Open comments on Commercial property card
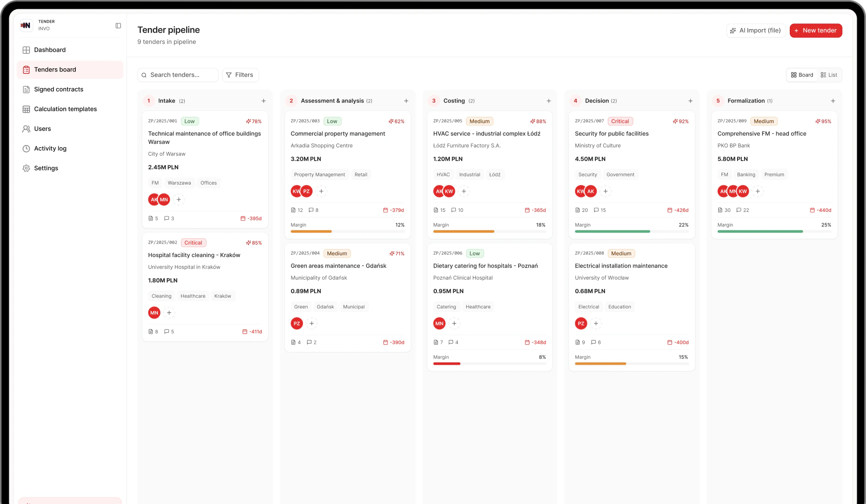The image size is (866, 504). coord(314,210)
